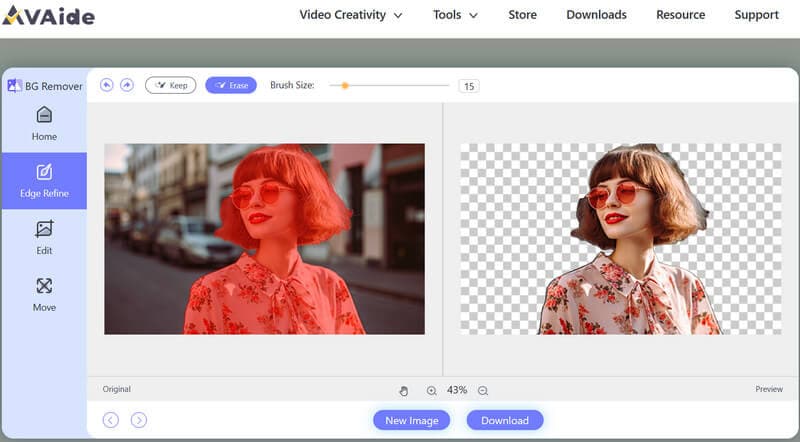The image size is (800, 442).
Task: Click the undo arrow icon
Action: 107,85
